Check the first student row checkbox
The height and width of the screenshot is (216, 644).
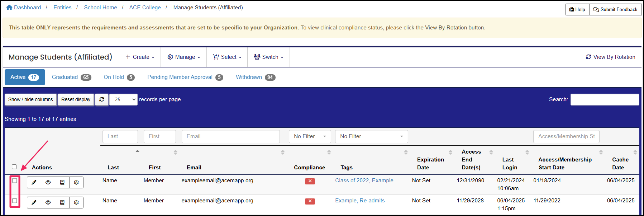(x=15, y=180)
